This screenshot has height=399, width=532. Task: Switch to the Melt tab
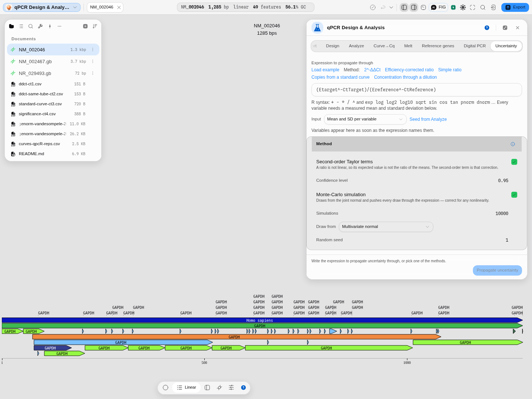408,46
